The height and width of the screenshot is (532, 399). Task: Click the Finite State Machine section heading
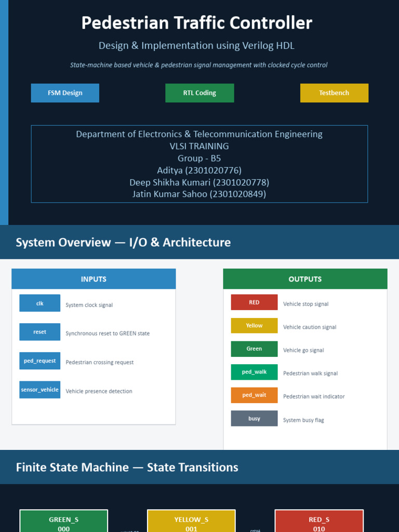[x=127, y=467]
